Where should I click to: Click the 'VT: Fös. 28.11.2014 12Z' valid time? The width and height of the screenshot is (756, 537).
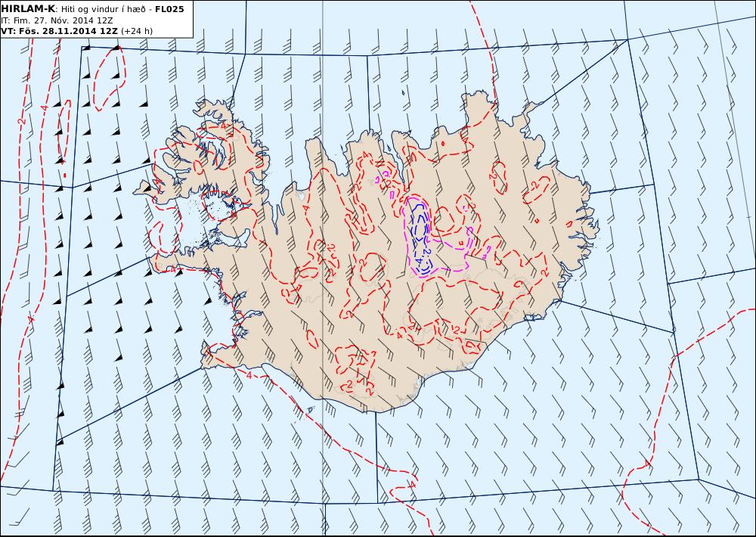coord(59,31)
